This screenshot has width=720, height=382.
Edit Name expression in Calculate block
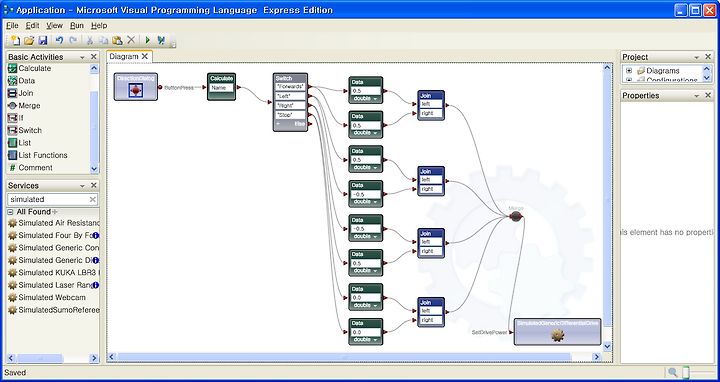pyautogui.click(x=222, y=88)
